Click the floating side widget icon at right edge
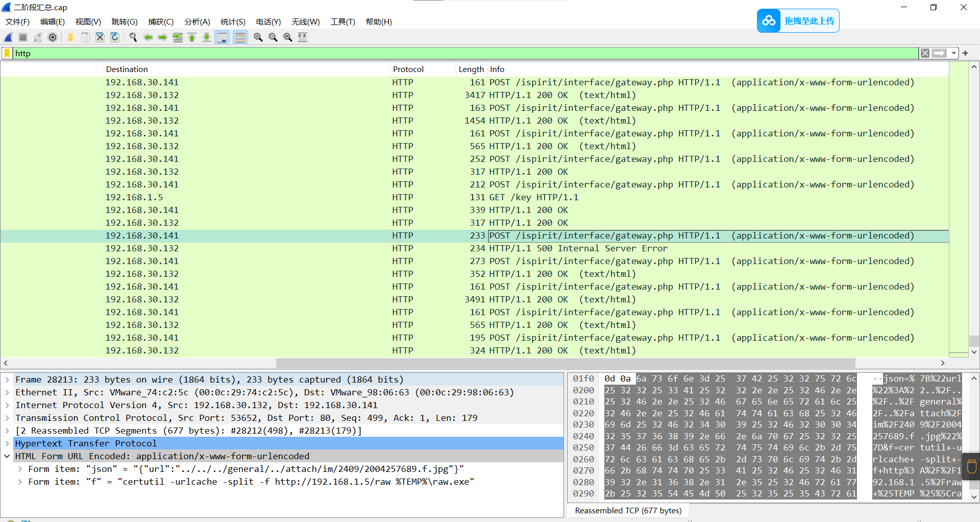This screenshot has width=980, height=522. click(x=971, y=467)
